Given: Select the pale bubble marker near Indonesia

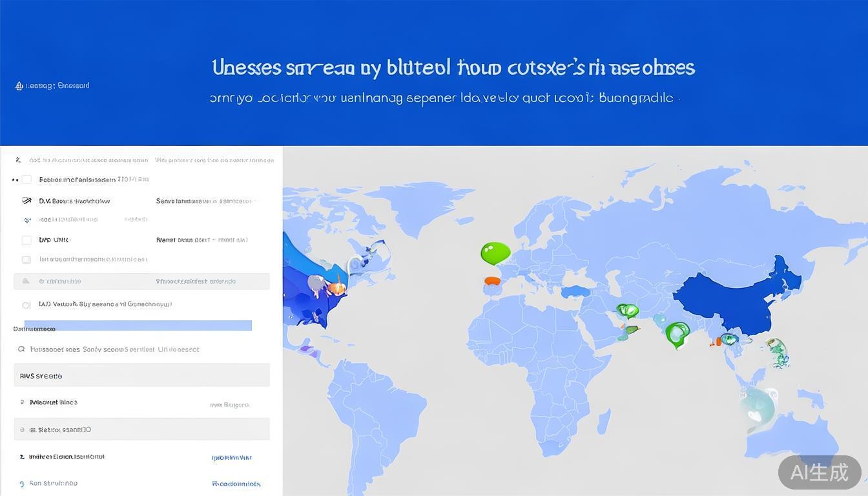Looking at the screenshot, I should pos(756,406).
